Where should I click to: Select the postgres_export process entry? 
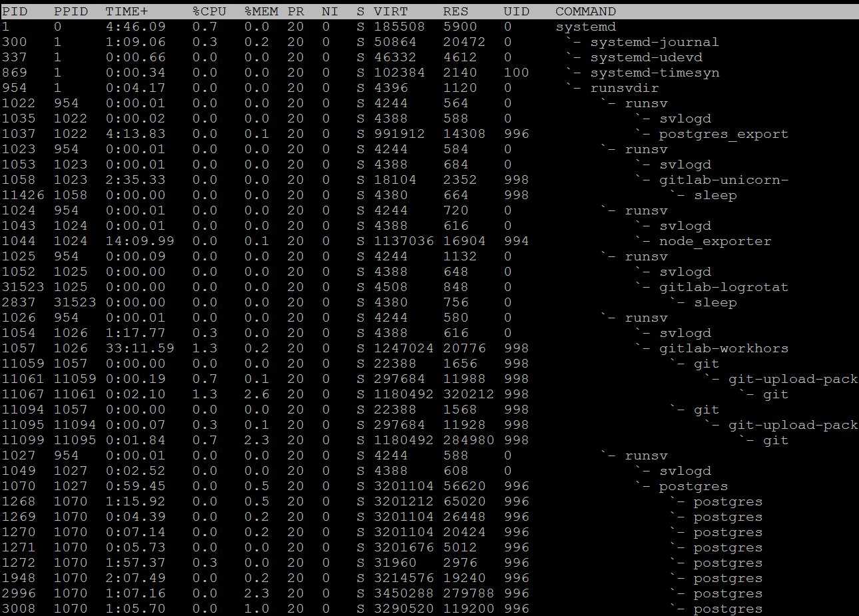tap(723, 134)
